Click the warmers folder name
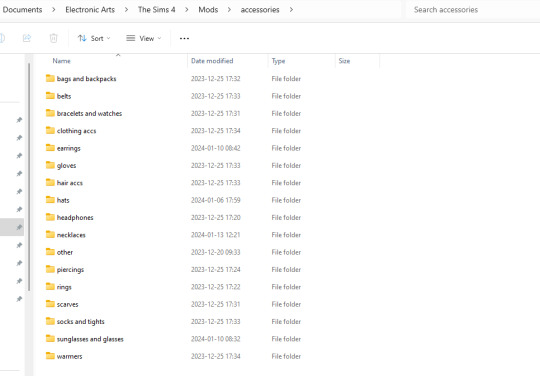540x376 pixels. coord(70,356)
